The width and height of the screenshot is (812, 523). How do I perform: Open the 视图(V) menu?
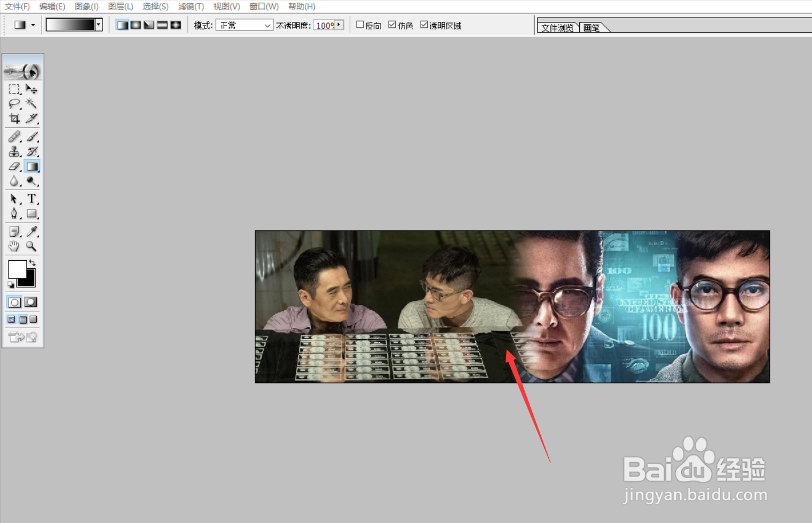tap(227, 6)
